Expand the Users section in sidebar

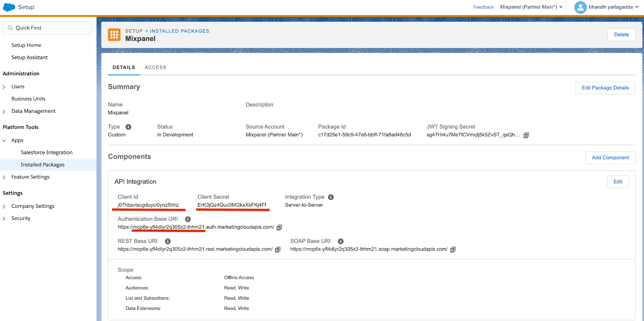[4, 87]
